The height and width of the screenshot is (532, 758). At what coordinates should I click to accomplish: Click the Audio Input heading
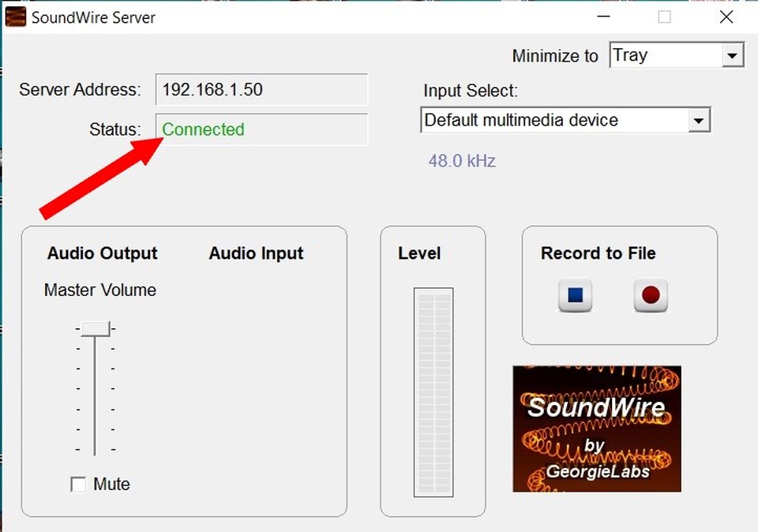tap(256, 253)
